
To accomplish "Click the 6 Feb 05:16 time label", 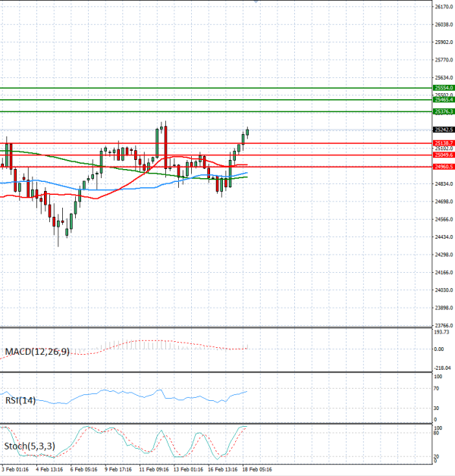I will (84, 470).
